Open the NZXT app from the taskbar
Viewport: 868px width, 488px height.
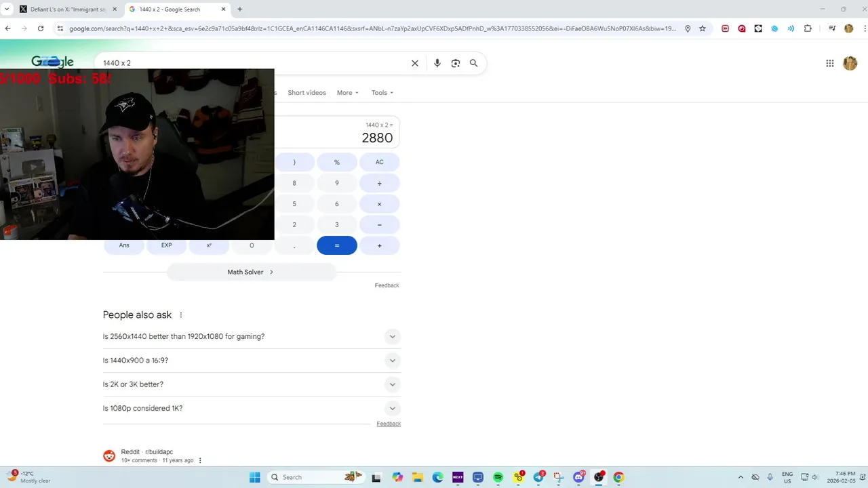(458, 477)
